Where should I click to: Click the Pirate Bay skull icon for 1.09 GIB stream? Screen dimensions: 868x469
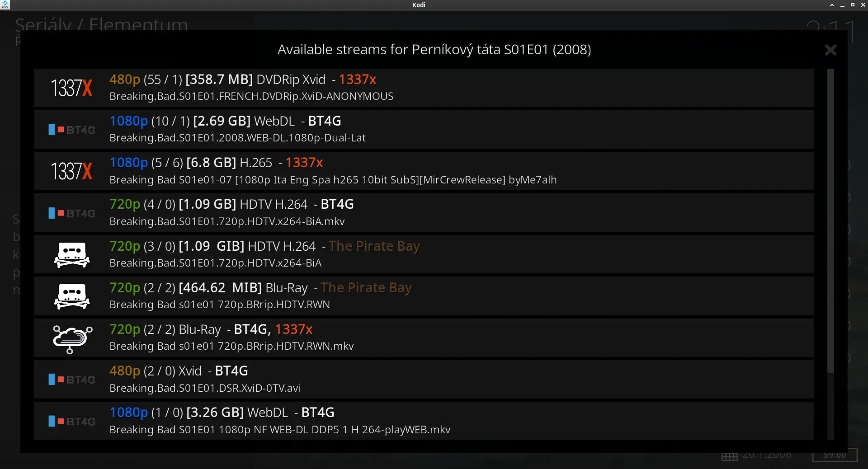coord(72,255)
